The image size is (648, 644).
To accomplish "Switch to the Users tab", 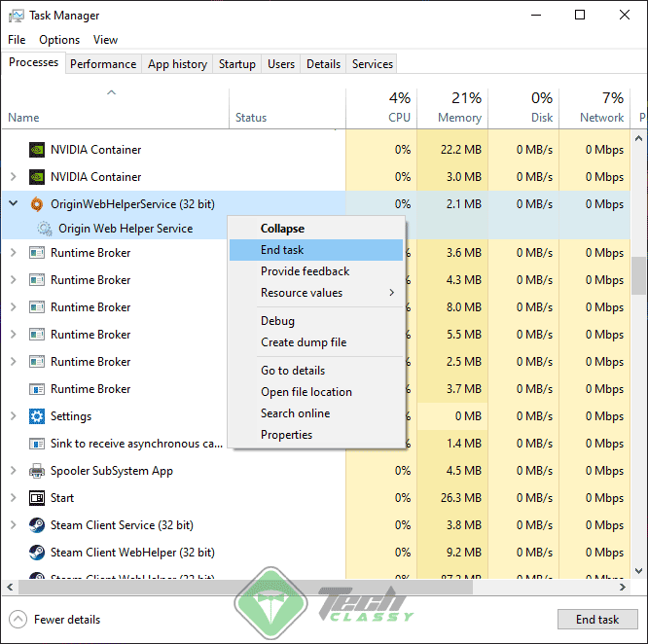I will coord(281,64).
